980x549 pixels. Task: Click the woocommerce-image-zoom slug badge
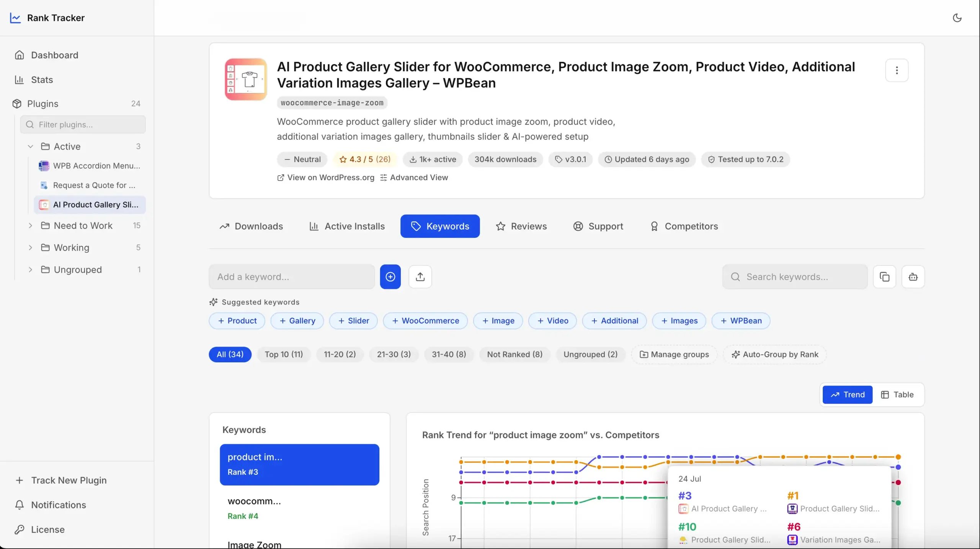[x=332, y=103]
